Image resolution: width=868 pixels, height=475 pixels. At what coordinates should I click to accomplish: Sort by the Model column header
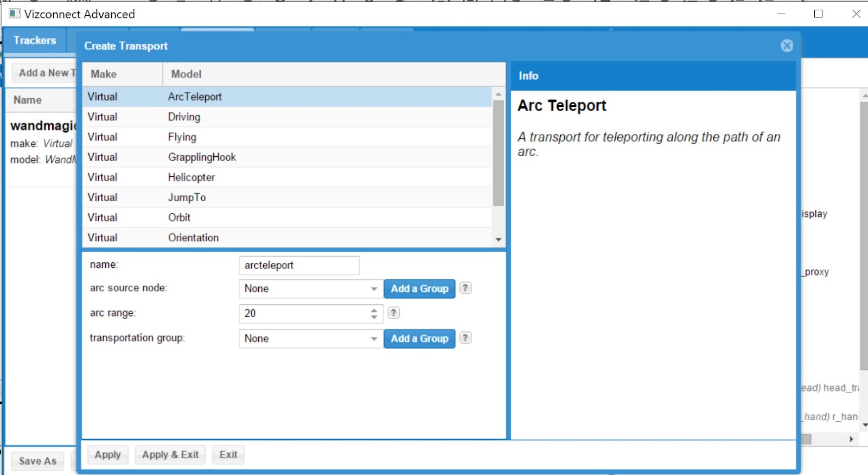[x=334, y=74]
